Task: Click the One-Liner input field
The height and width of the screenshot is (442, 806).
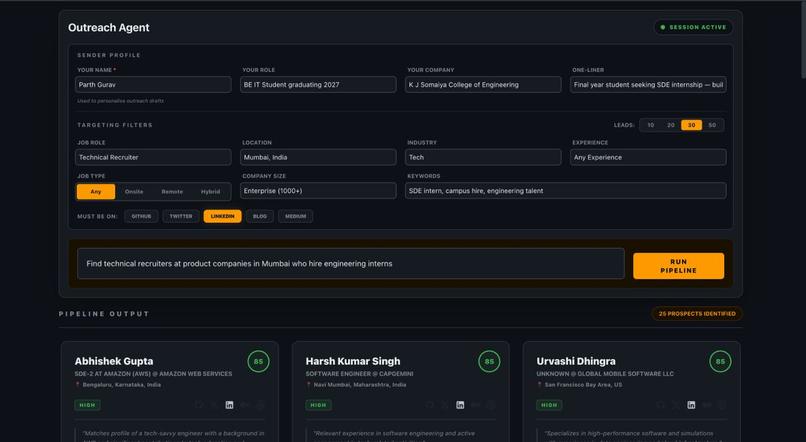Action: 648,85
